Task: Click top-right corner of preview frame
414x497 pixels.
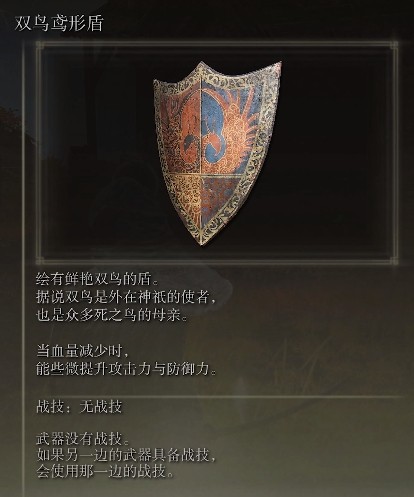Action: click(x=394, y=45)
